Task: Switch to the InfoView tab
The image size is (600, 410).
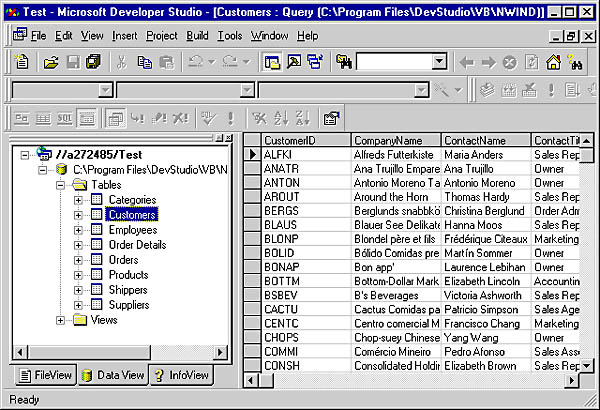Action: point(182,376)
